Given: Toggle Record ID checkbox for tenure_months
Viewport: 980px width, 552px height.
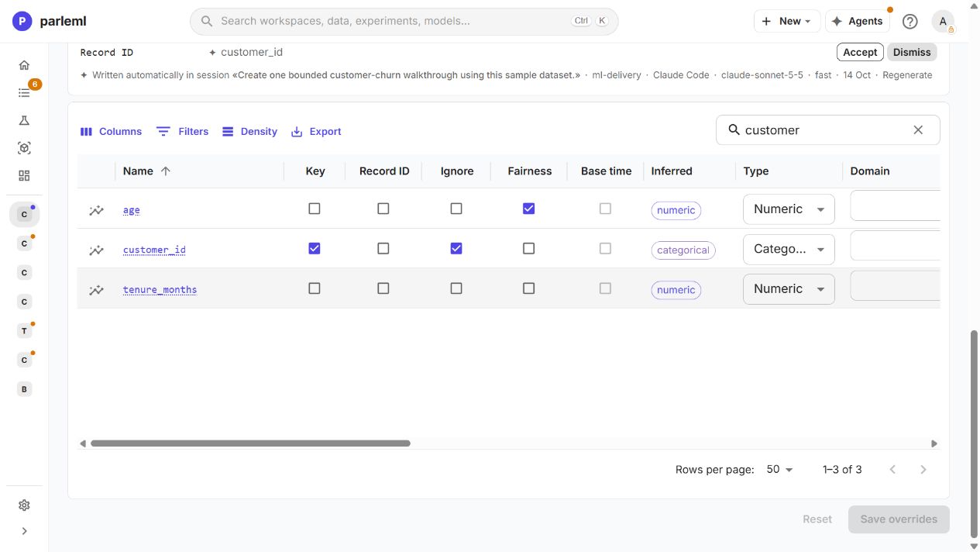Looking at the screenshot, I should [x=383, y=288].
